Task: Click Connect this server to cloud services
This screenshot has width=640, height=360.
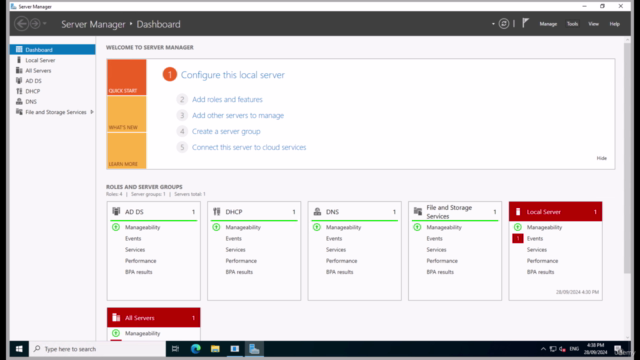Action: tap(249, 147)
